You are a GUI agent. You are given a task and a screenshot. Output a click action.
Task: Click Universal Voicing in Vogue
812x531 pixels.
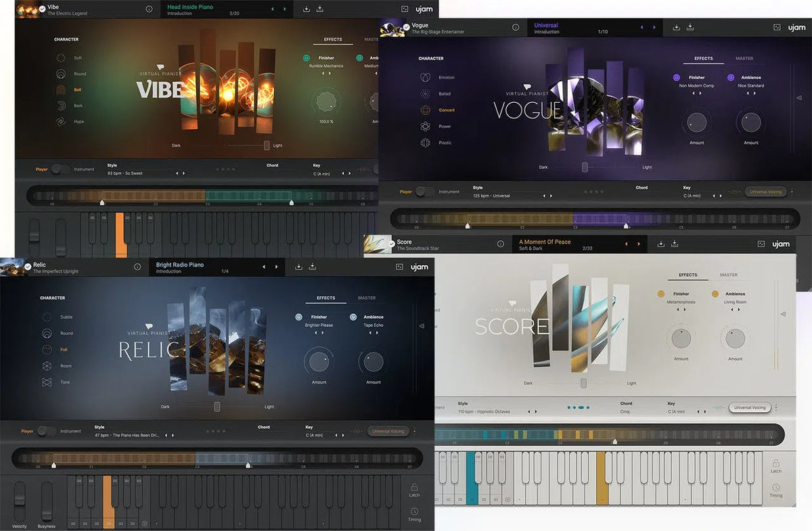click(766, 191)
